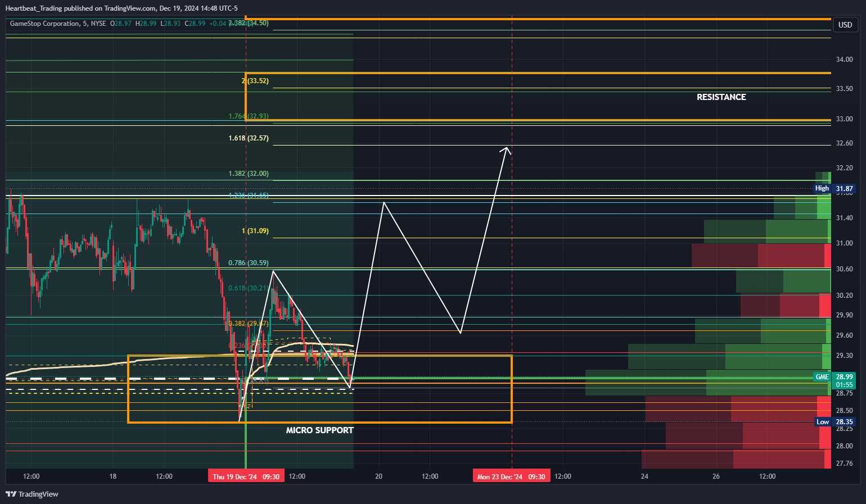Click the Thu 19 Dec '24 09:30 marker
866x504 pixels.
[246, 476]
